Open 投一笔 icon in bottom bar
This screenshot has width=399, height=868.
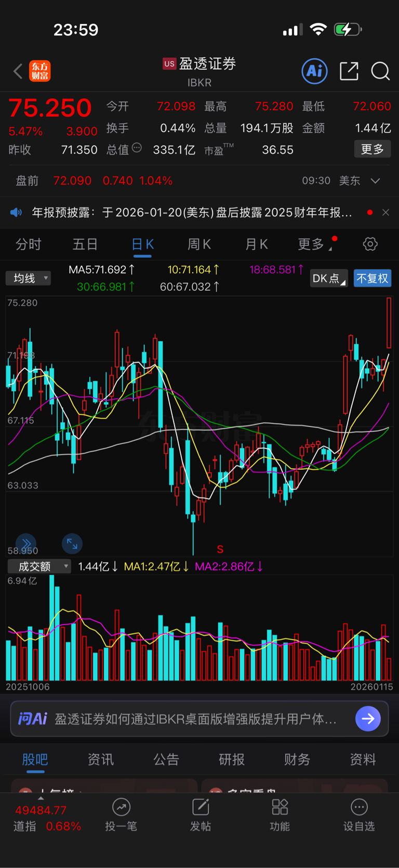pyautogui.click(x=121, y=807)
